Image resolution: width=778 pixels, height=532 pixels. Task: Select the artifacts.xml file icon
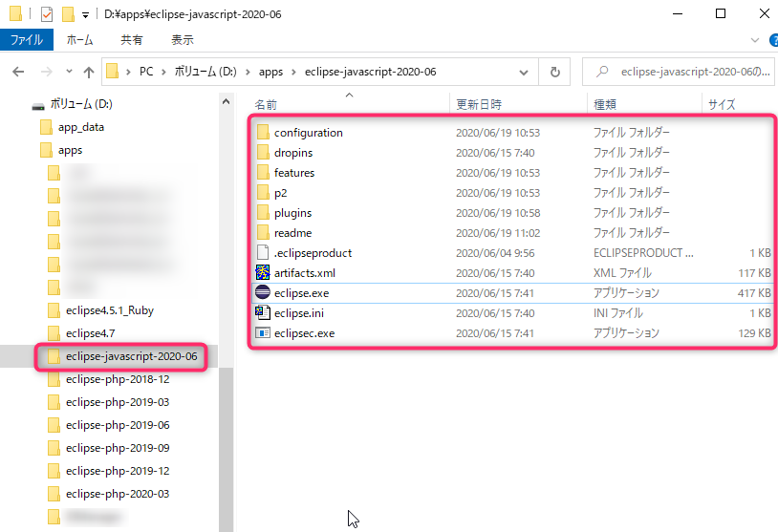pyautogui.click(x=263, y=272)
